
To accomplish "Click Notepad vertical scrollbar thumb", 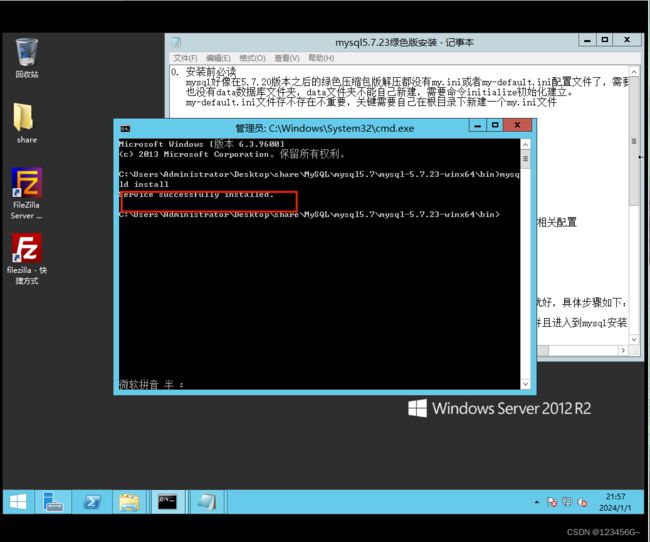I will [x=634, y=141].
